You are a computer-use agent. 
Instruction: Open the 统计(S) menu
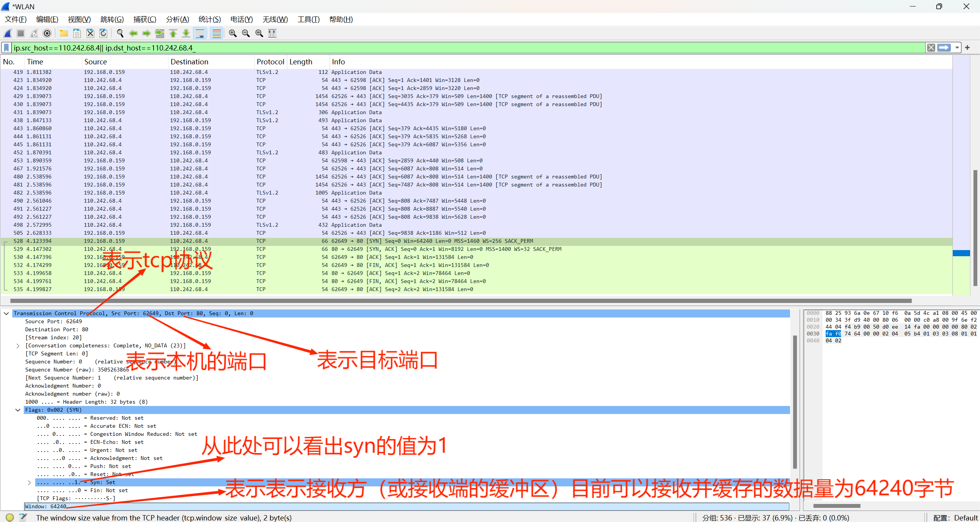pos(210,20)
